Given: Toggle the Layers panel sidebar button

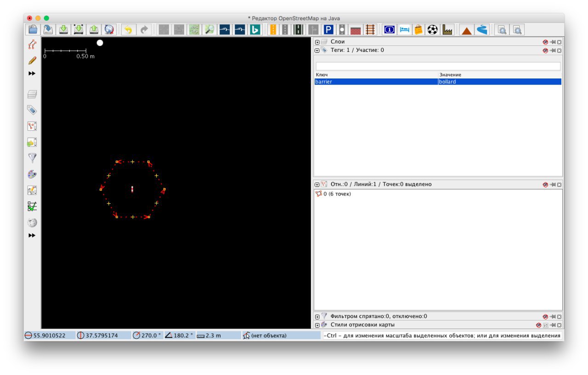Looking at the screenshot, I should point(32,94).
